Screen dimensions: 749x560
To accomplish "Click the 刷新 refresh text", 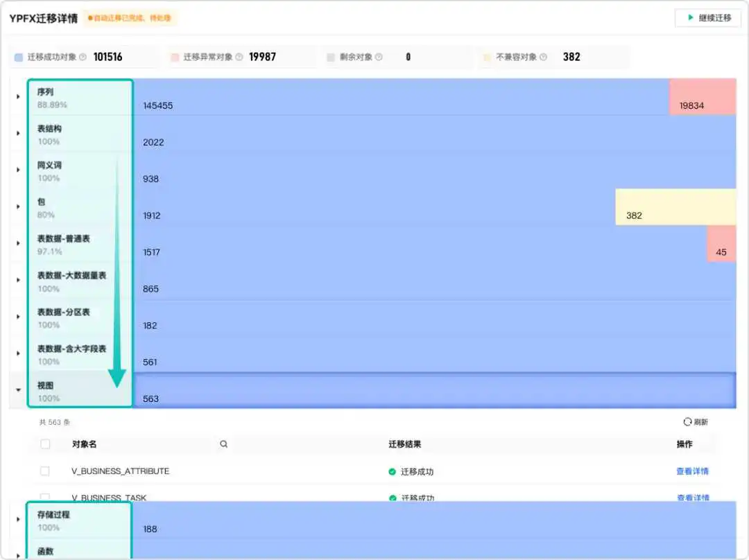I will [x=700, y=422].
